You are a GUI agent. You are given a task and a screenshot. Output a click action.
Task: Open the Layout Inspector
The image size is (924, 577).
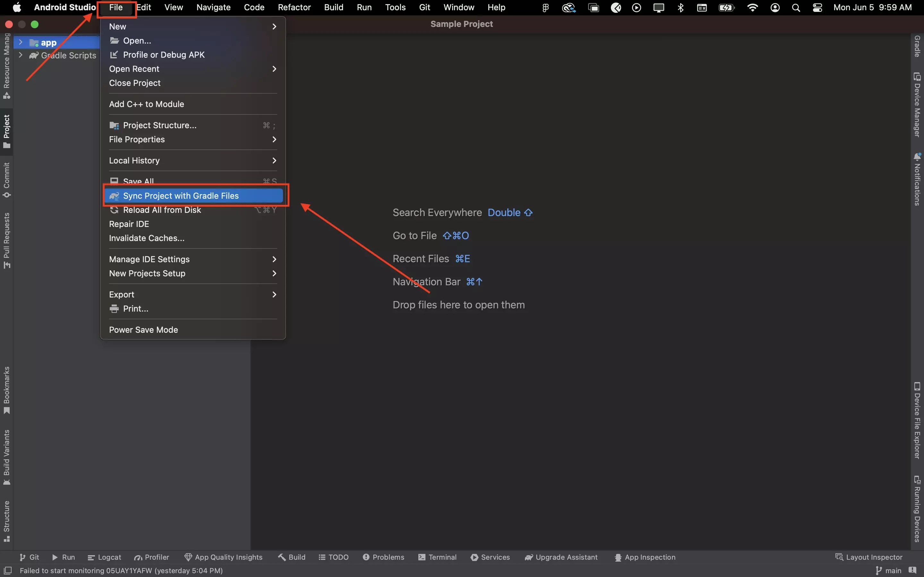click(869, 557)
